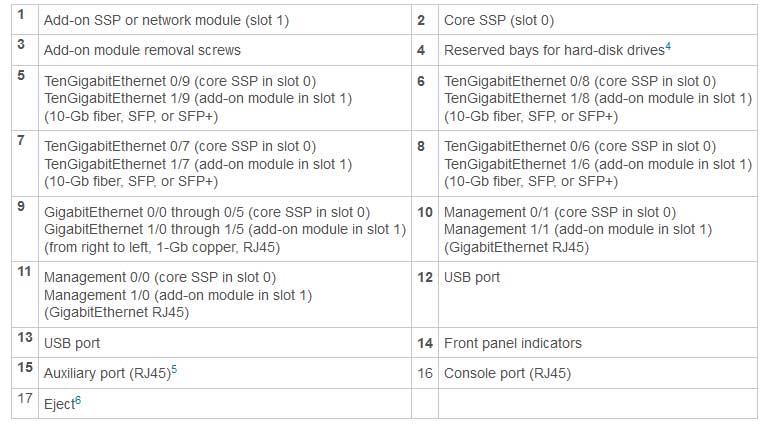Click 'GigabitEthernet 0/0 through 0/5' line
The width and height of the screenshot is (763, 424).
pyautogui.click(x=207, y=212)
